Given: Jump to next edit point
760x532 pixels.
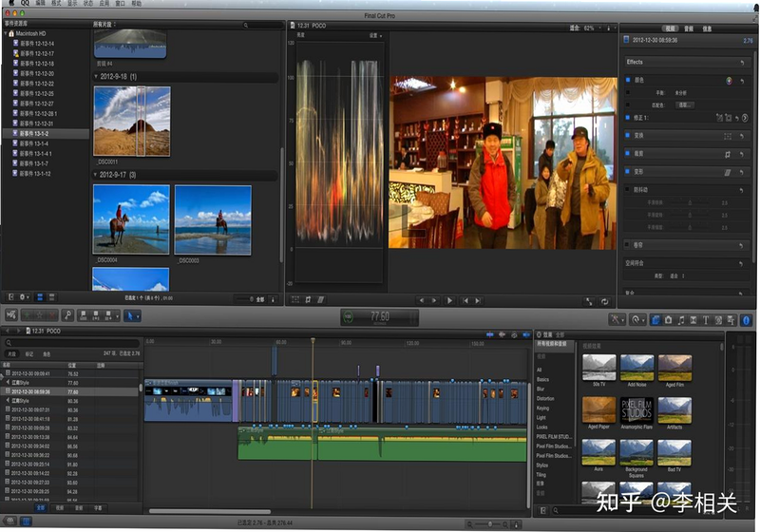Looking at the screenshot, I should pyautogui.click(x=478, y=300).
